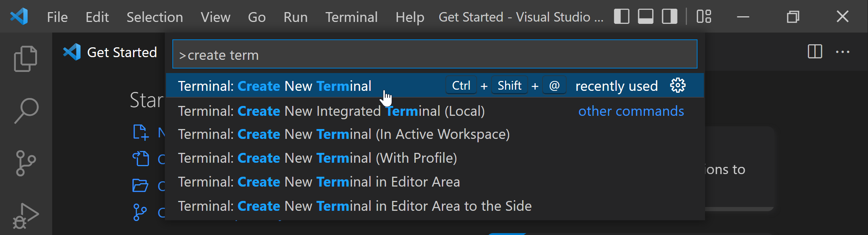
Task: Switch to the Get Started tab
Action: click(110, 52)
